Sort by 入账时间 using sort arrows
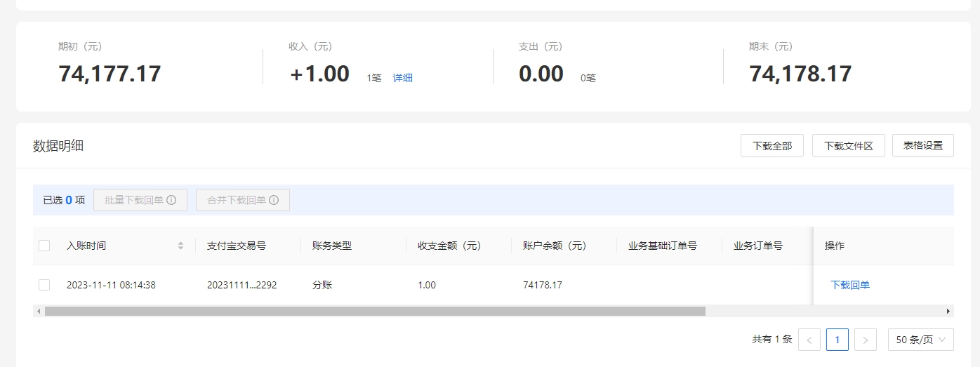 [x=180, y=246]
